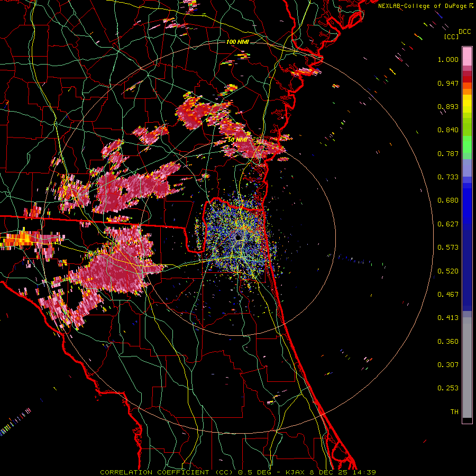
Task: Click the 0.947 scale value
Action: click(x=448, y=83)
